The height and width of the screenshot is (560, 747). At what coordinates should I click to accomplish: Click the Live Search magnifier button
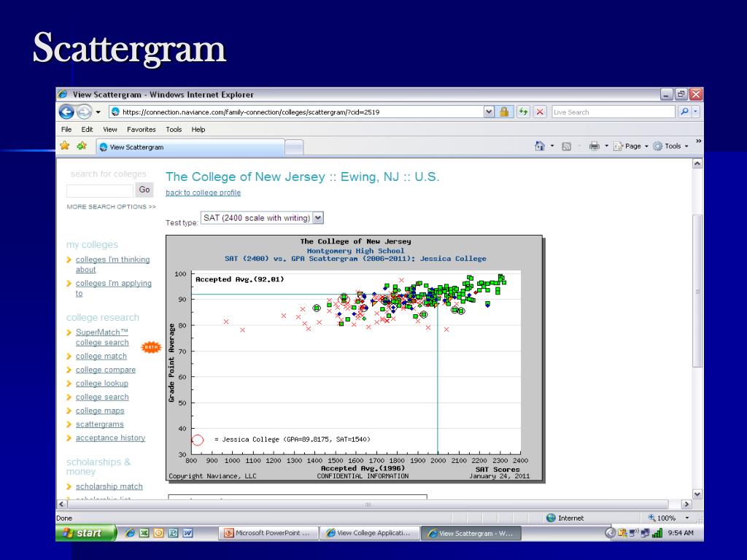(x=684, y=112)
